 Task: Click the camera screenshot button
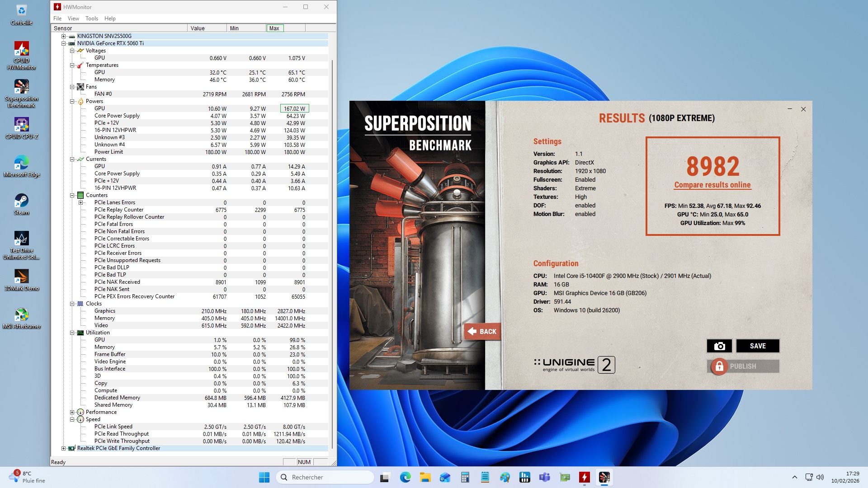(719, 346)
